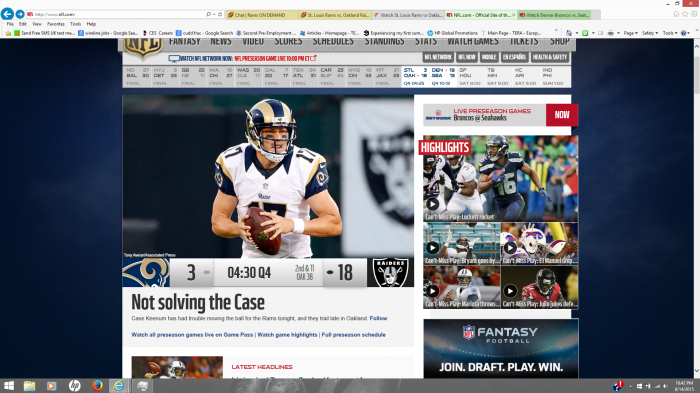The height and width of the screenshot is (393, 700).
Task: Open the FANTASY navigation item
Action: click(x=185, y=42)
